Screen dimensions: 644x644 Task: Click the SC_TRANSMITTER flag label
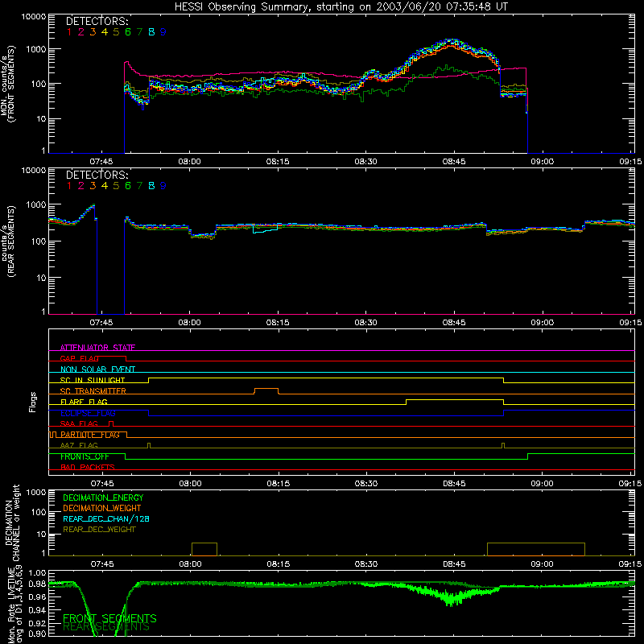click(x=93, y=391)
